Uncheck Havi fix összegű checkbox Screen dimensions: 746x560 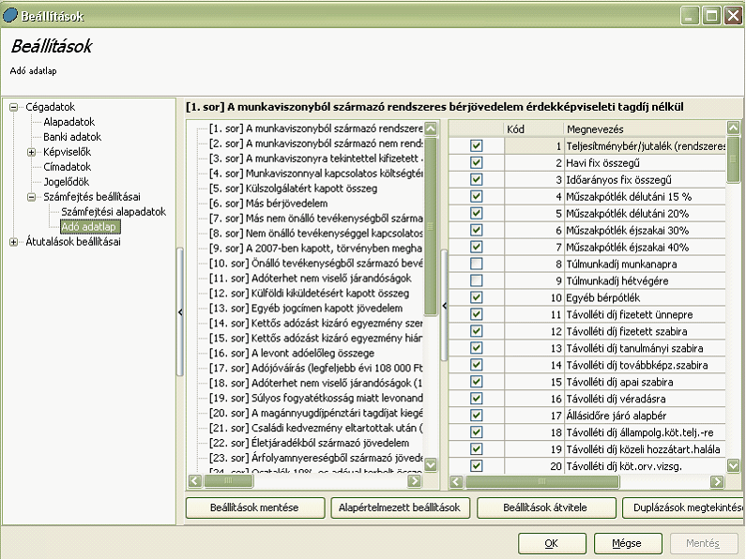tap(477, 162)
